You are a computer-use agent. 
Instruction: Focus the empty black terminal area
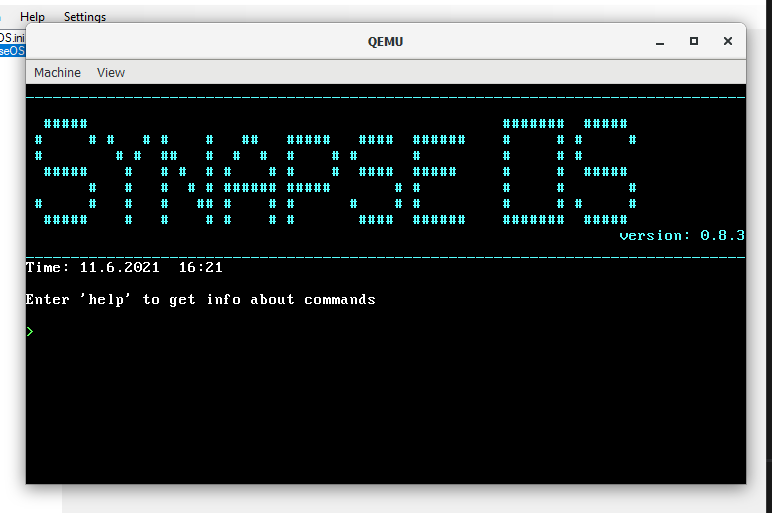point(386,409)
